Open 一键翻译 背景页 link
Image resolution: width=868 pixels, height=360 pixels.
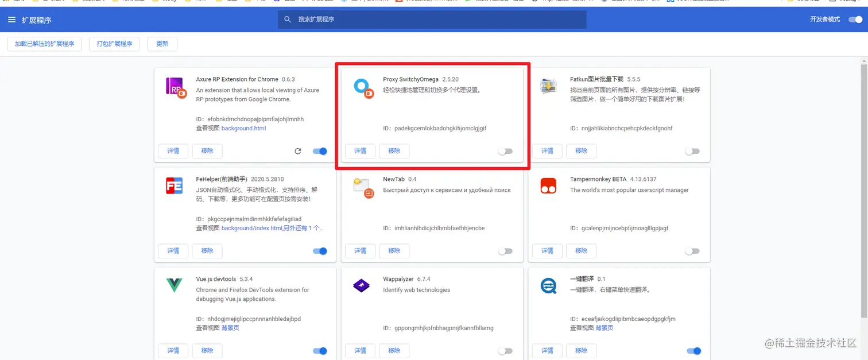point(604,328)
